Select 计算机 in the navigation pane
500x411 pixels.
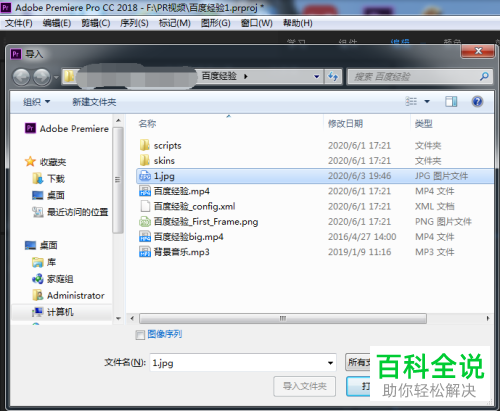tap(53, 312)
